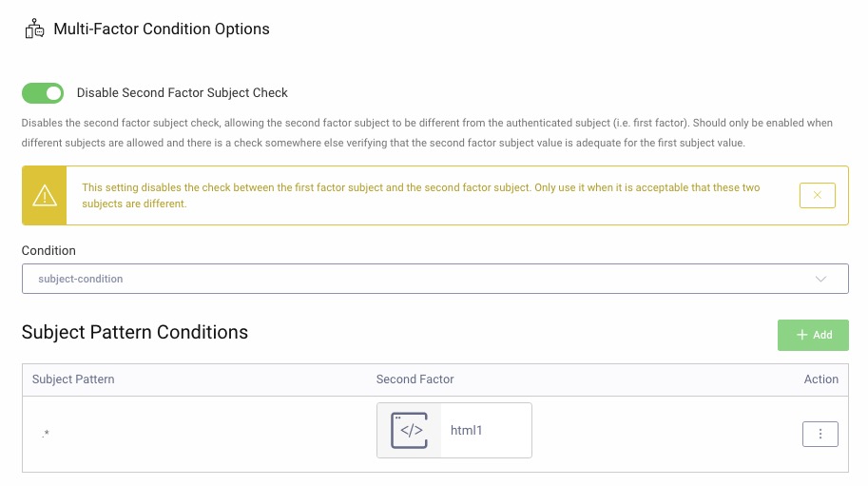Open the three-dot action menu for row
Screen dimensions: 868x486
click(x=820, y=434)
